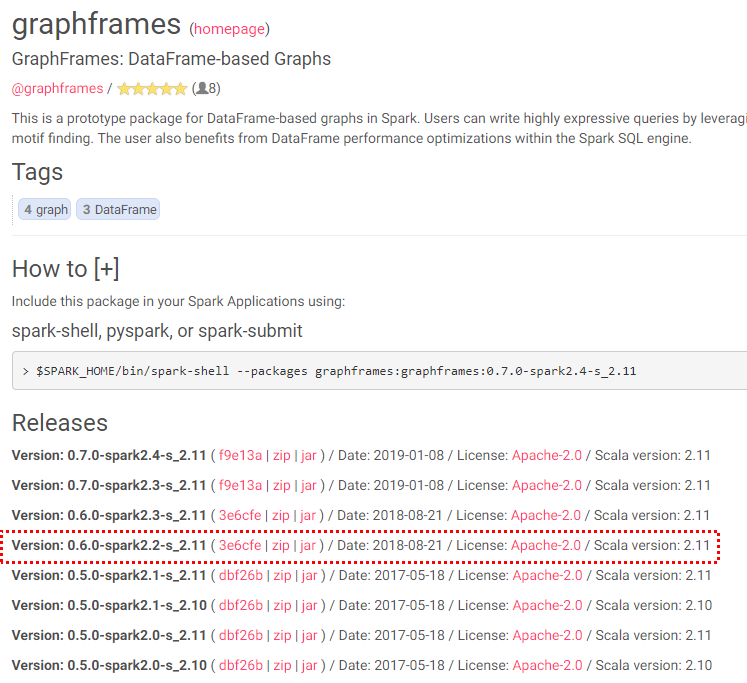Click 'Scala version: 2.10' on 0.5.0-spark2.0-s_2.10 row

coord(654,665)
